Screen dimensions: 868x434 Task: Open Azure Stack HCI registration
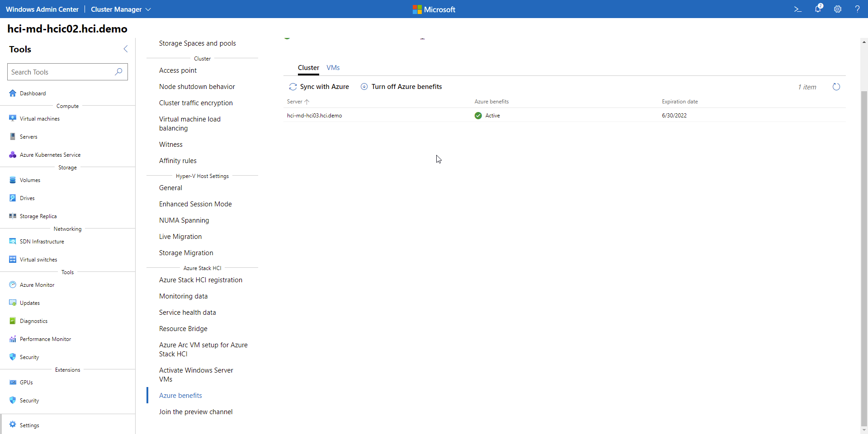point(201,280)
